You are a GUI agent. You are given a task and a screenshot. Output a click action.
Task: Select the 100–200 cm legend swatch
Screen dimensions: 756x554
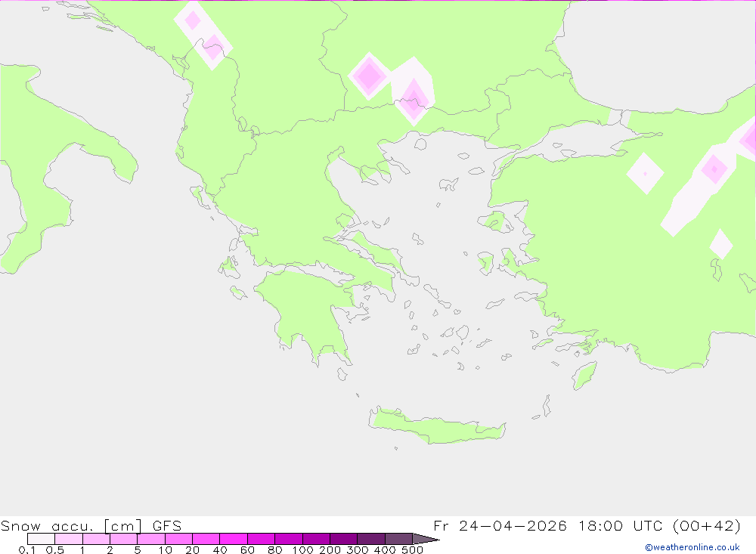[x=316, y=539]
